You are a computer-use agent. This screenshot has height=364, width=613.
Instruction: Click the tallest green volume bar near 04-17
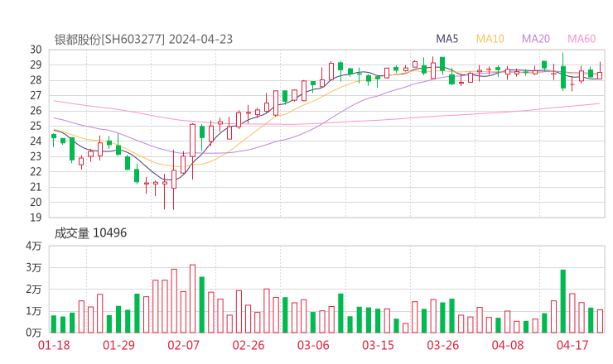563,301
